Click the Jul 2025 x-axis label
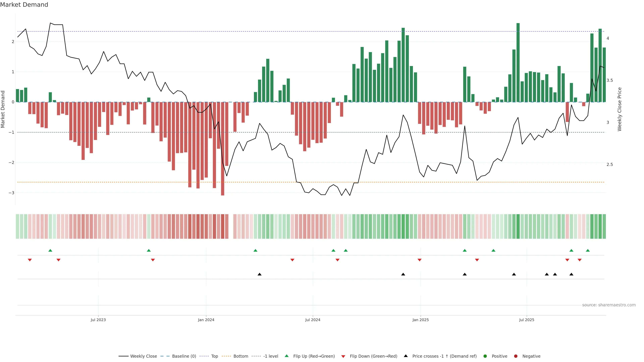The height and width of the screenshot is (362, 644). 526,320
